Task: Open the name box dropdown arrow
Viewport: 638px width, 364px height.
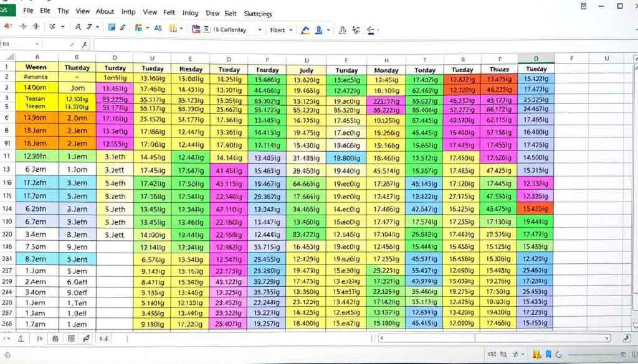Action: 37,44
